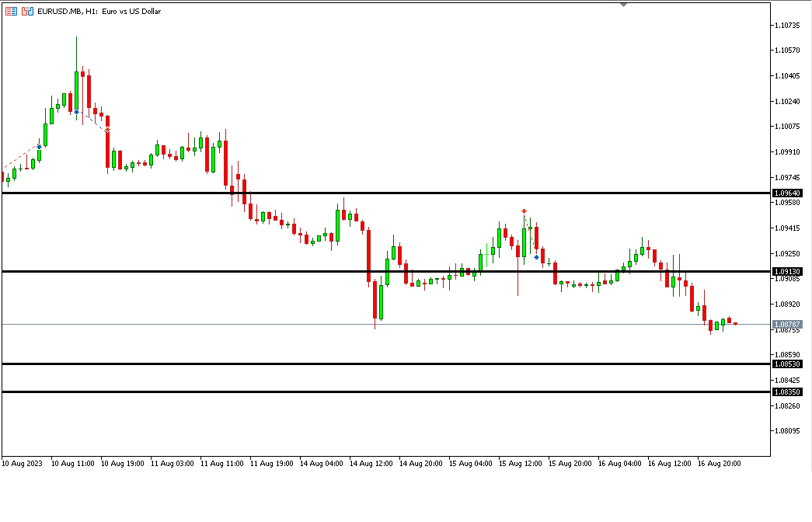Click the 15 Aug 04:00 time label
Screen dimensions: 812x522
coord(470,464)
